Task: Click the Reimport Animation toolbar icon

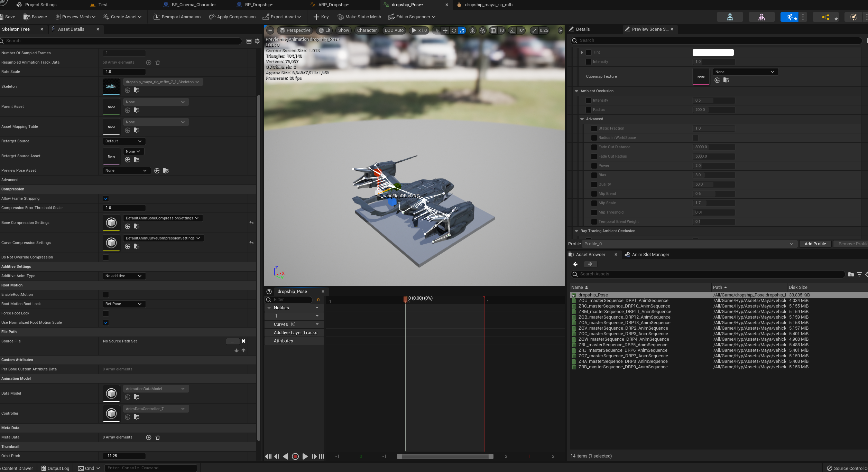Action: click(x=157, y=17)
